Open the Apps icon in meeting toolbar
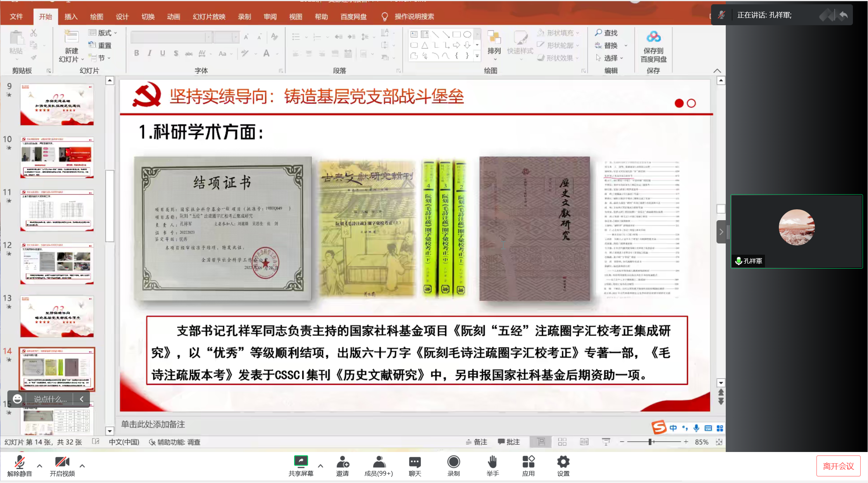The height and width of the screenshot is (483, 868). [528, 461]
